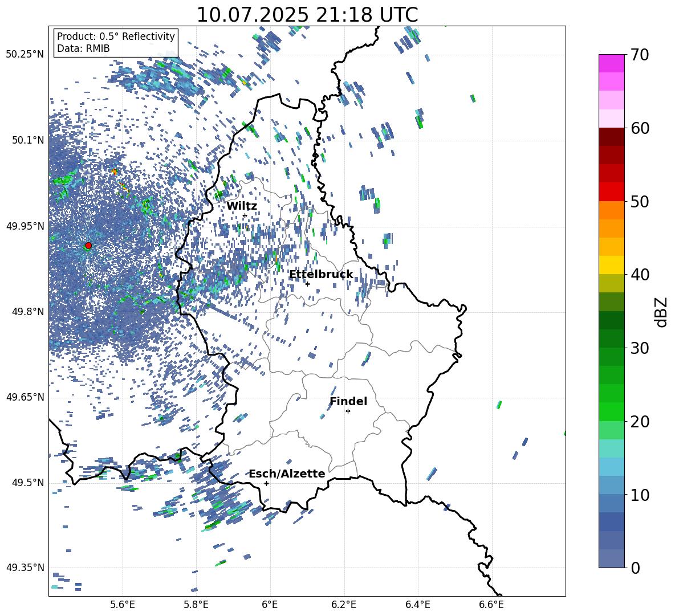The image size is (675, 616).
Task: Click the 6.2°E longitude tick label
Action: pyautogui.click(x=344, y=605)
